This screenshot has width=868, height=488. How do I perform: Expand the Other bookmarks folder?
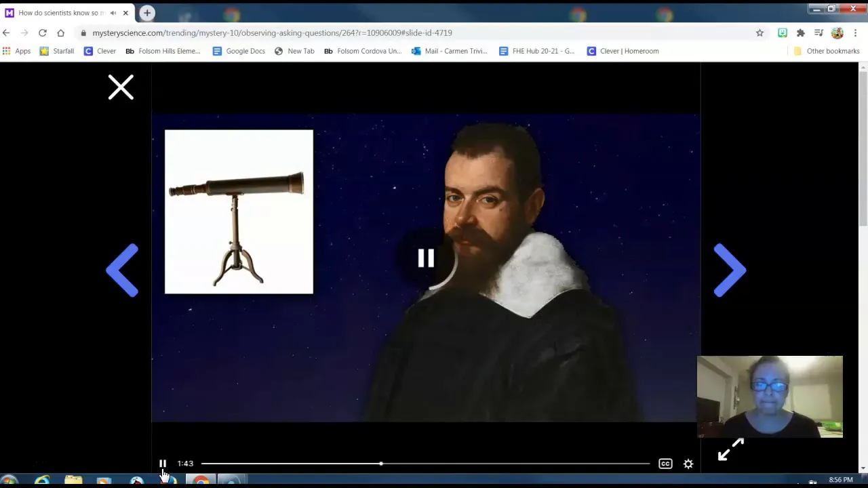pyautogui.click(x=826, y=51)
